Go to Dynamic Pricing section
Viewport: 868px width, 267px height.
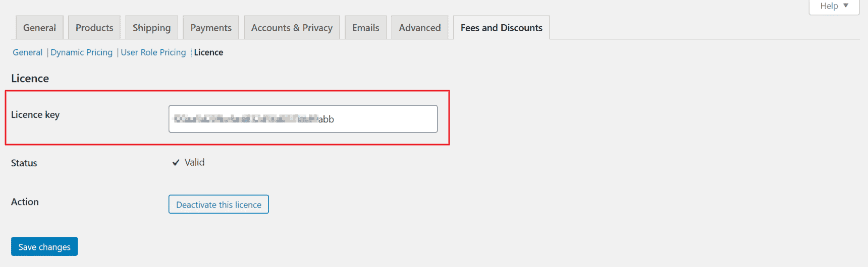[81, 52]
